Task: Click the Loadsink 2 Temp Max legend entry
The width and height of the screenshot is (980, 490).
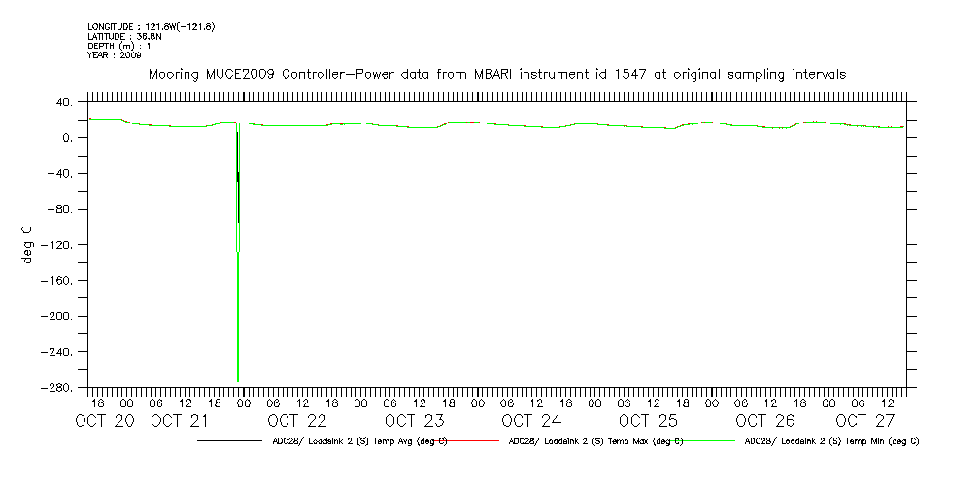Action: pyautogui.click(x=595, y=440)
